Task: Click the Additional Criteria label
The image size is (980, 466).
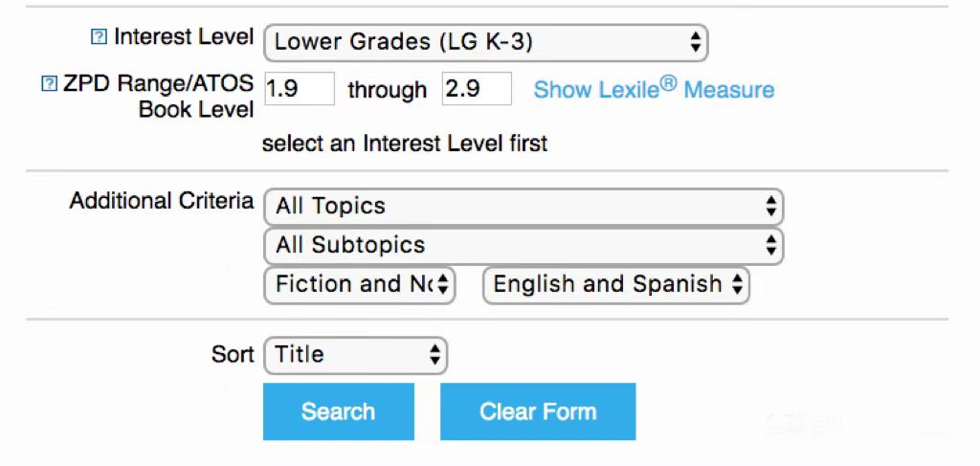Action: tap(161, 202)
